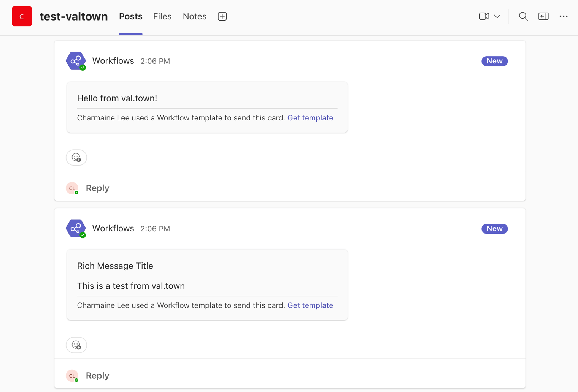Click Get template link in first card
The image size is (578, 392).
tap(310, 118)
